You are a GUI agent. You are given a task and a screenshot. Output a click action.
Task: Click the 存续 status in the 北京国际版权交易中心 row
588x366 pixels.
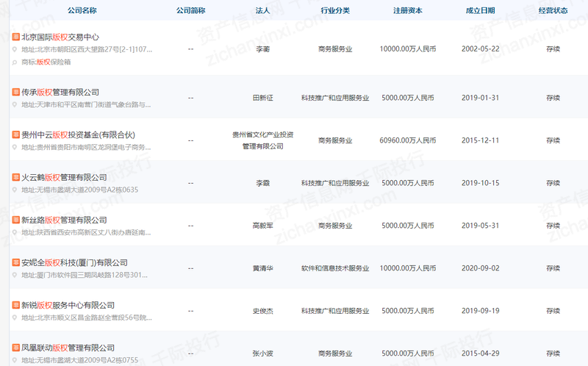click(553, 49)
